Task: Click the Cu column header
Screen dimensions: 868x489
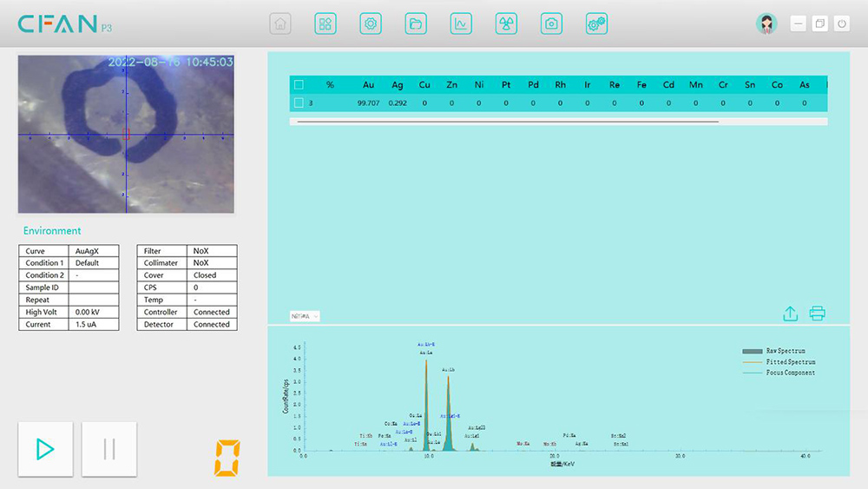Action: (424, 85)
